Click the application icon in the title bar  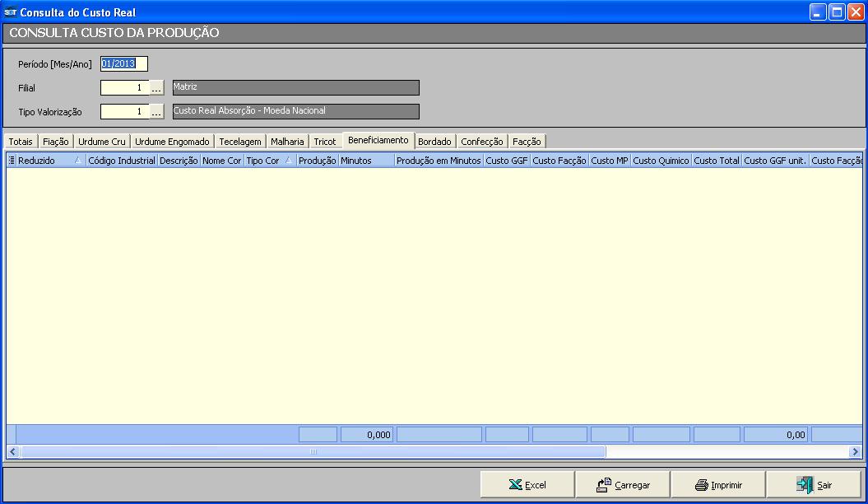(10, 12)
